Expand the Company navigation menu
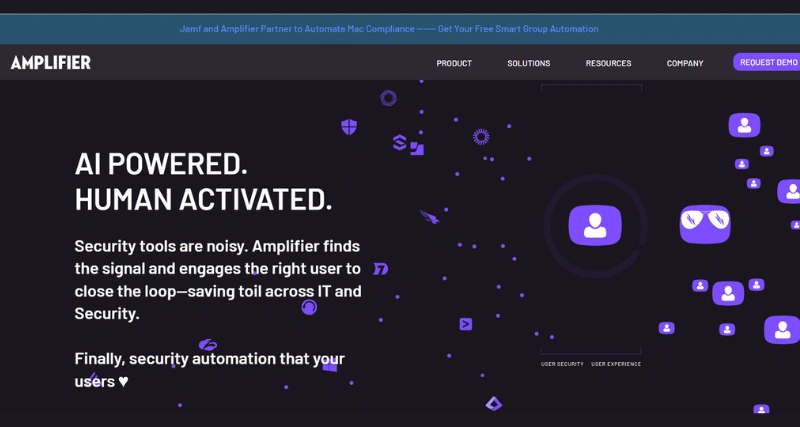 pyautogui.click(x=685, y=63)
